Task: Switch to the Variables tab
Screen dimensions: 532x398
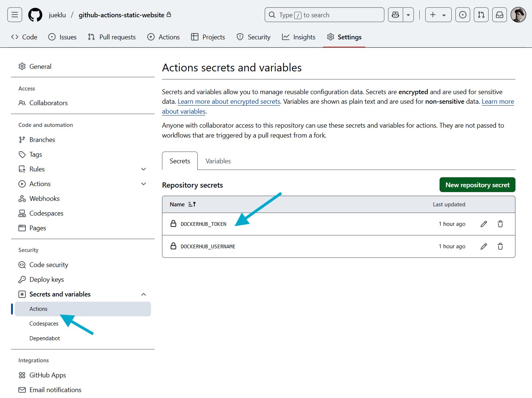Action: coord(218,161)
